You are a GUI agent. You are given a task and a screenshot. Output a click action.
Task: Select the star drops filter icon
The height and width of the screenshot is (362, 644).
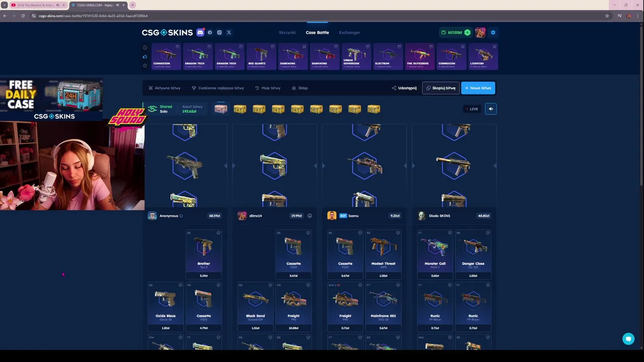[x=145, y=65]
